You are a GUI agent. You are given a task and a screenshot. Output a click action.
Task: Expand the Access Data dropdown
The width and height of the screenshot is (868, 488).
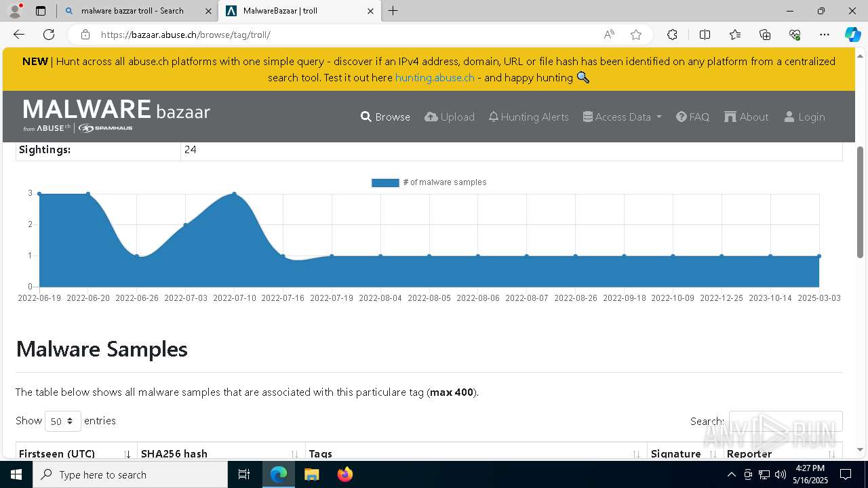[x=622, y=117]
